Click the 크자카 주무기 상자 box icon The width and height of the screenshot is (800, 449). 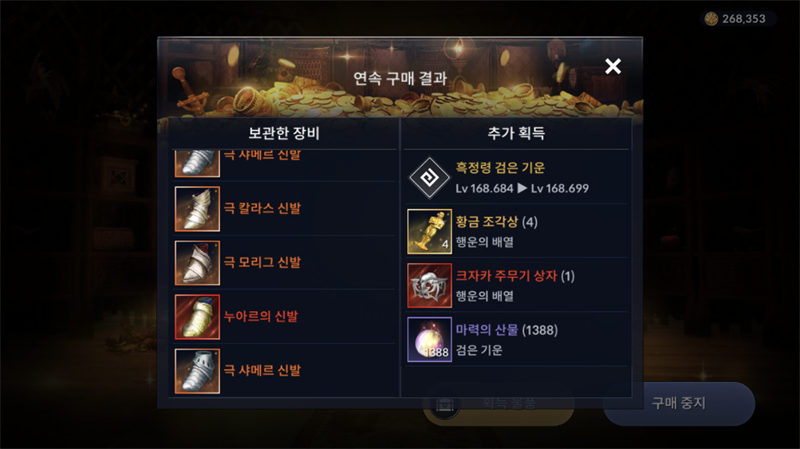coord(430,286)
